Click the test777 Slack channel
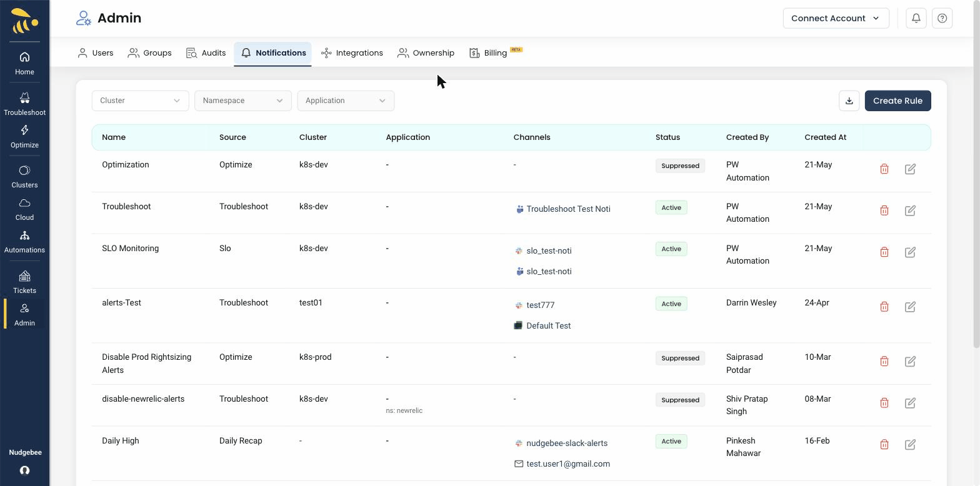Screen dimensions: 980x486 coord(535,305)
